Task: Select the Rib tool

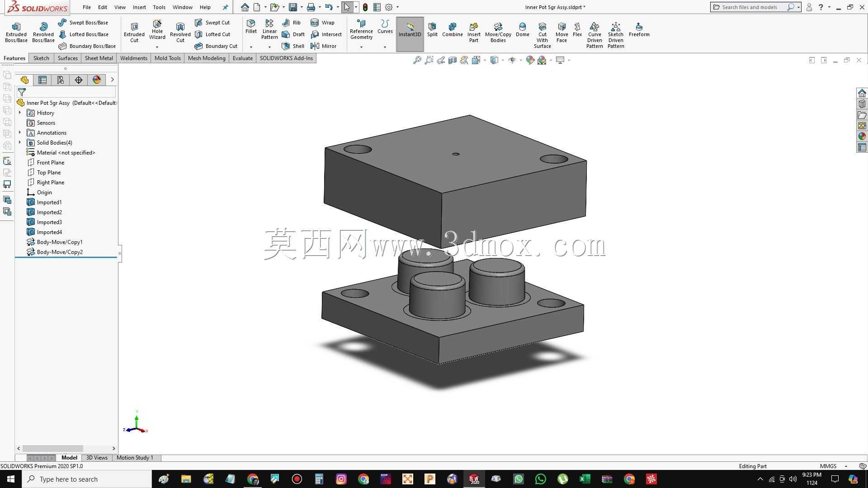Action: (291, 23)
